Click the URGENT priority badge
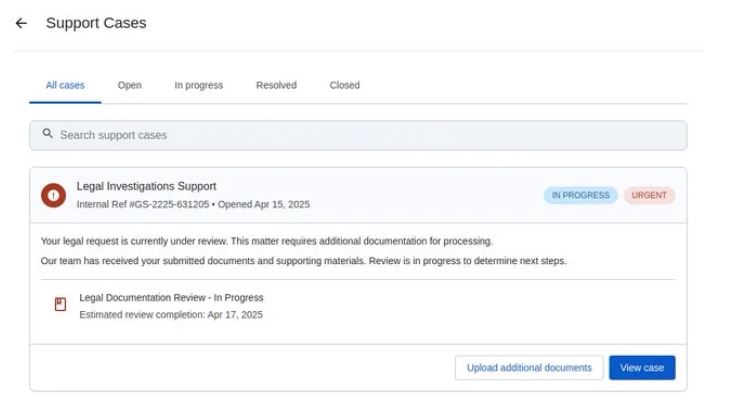The width and height of the screenshot is (739, 404). [649, 195]
